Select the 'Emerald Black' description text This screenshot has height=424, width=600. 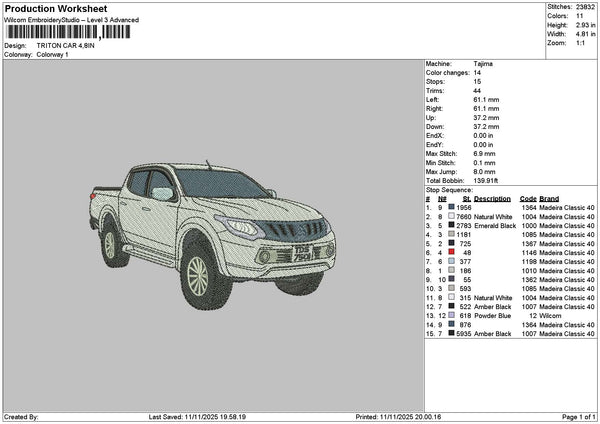tap(495, 226)
